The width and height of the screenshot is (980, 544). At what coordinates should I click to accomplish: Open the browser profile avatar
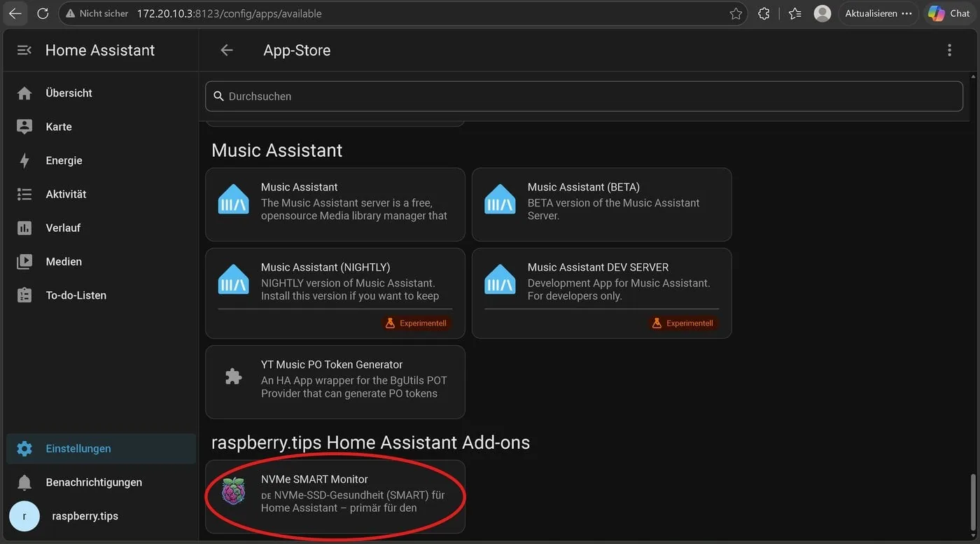pyautogui.click(x=822, y=13)
